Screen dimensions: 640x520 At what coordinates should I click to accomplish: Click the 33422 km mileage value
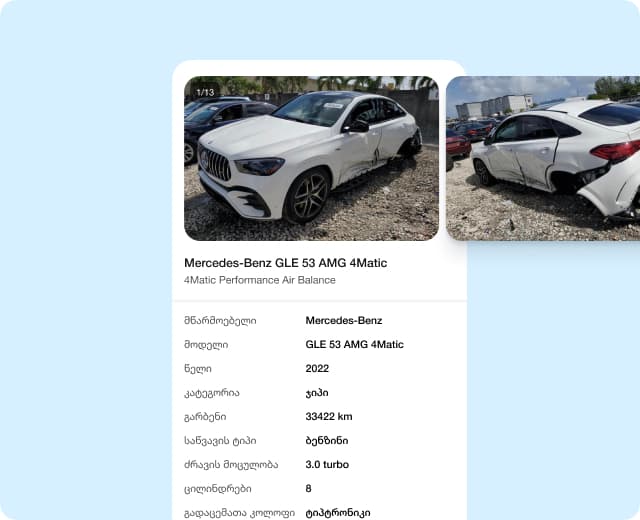click(329, 417)
